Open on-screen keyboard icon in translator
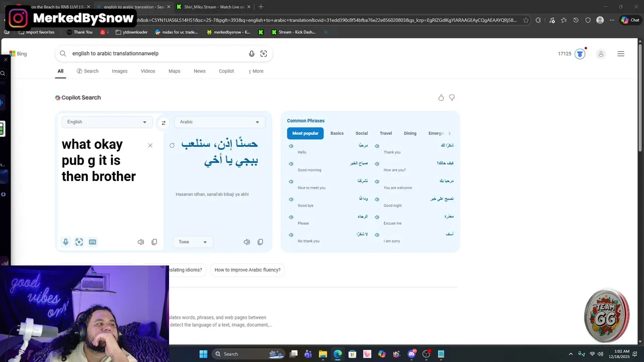The width and height of the screenshot is (644, 362). pos(93,242)
